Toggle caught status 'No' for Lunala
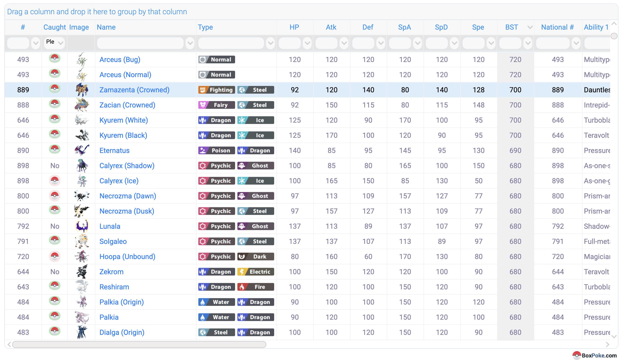 [x=55, y=226]
